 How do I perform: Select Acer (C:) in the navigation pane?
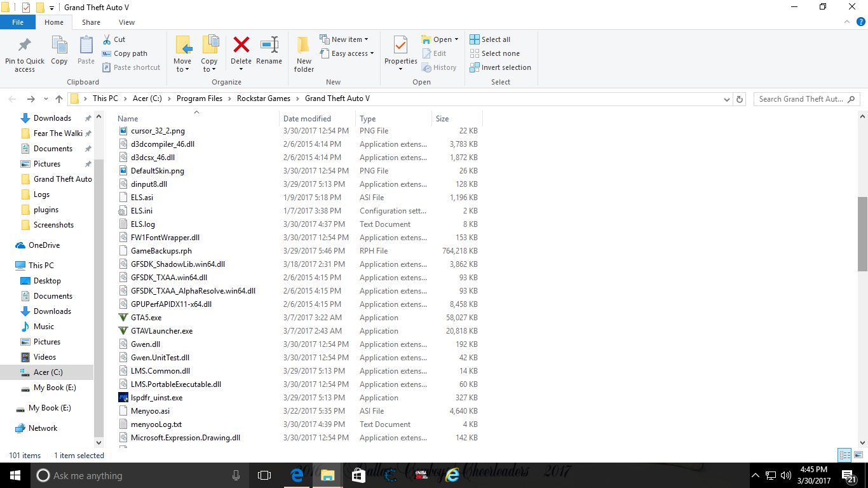pyautogui.click(x=48, y=372)
